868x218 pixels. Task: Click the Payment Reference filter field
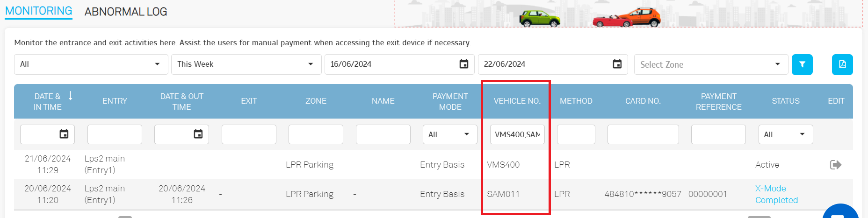(x=718, y=134)
